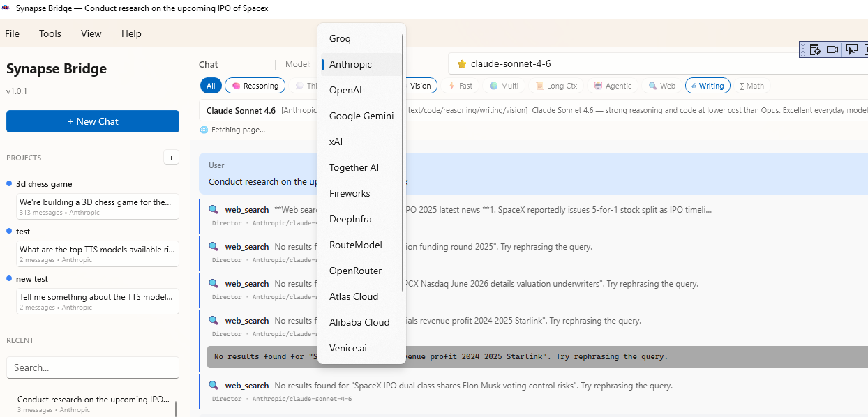Choose RouteModel from the provider list
Image resolution: width=868 pixels, height=417 pixels.
point(360,245)
